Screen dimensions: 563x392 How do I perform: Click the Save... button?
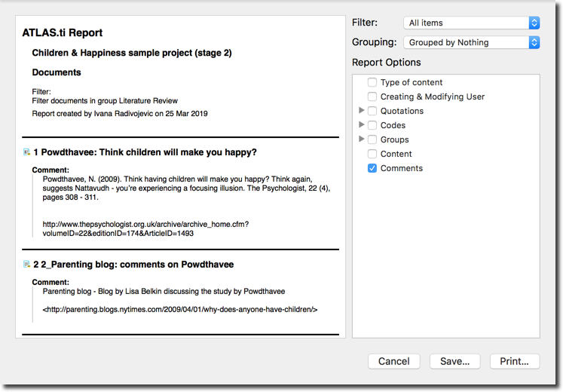pyautogui.click(x=455, y=362)
